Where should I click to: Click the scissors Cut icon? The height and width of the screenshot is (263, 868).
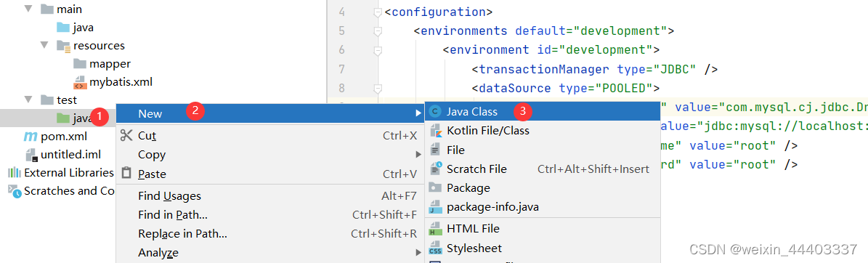(127, 135)
